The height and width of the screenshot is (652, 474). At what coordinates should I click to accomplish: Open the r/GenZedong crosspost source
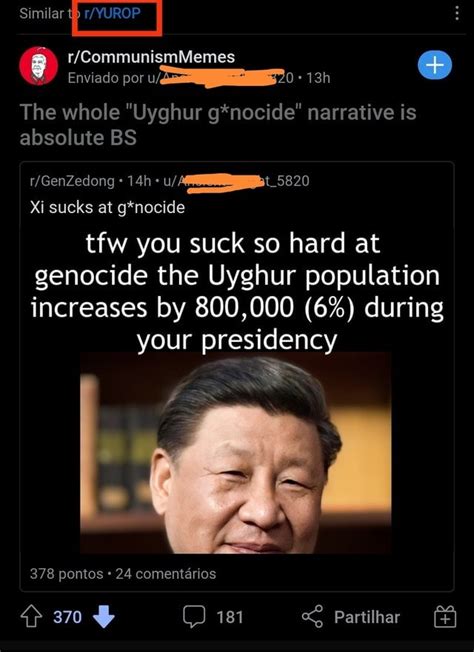coord(72,181)
